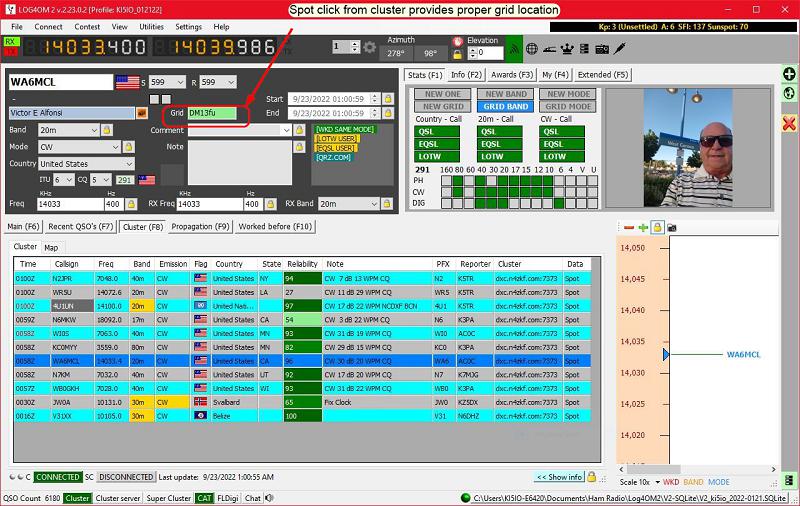This screenshot has width=800, height=506.
Task: Select the cluster row for JW0A Svalbard
Action: 303,402
